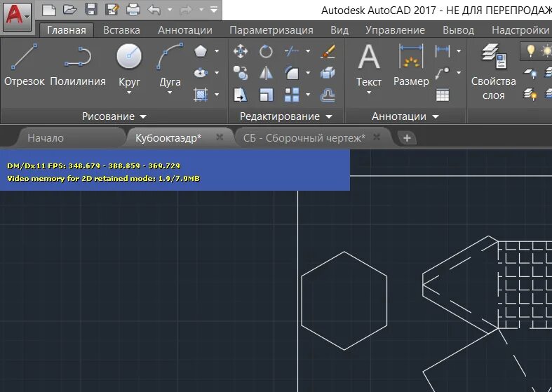Screen dimensions: 552x392
Task: Select the ellipse drawing tool
Action: tap(201, 73)
